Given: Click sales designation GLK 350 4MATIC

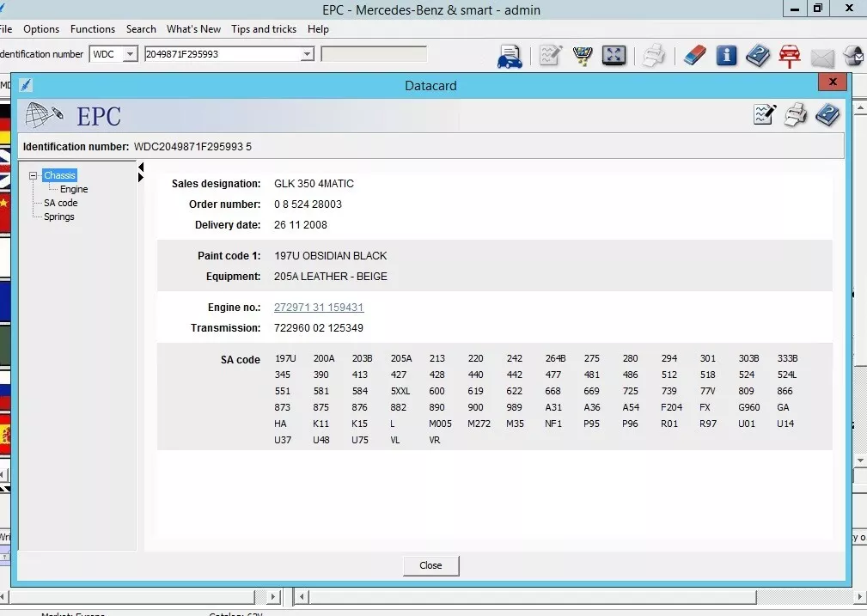Looking at the screenshot, I should pos(314,184).
